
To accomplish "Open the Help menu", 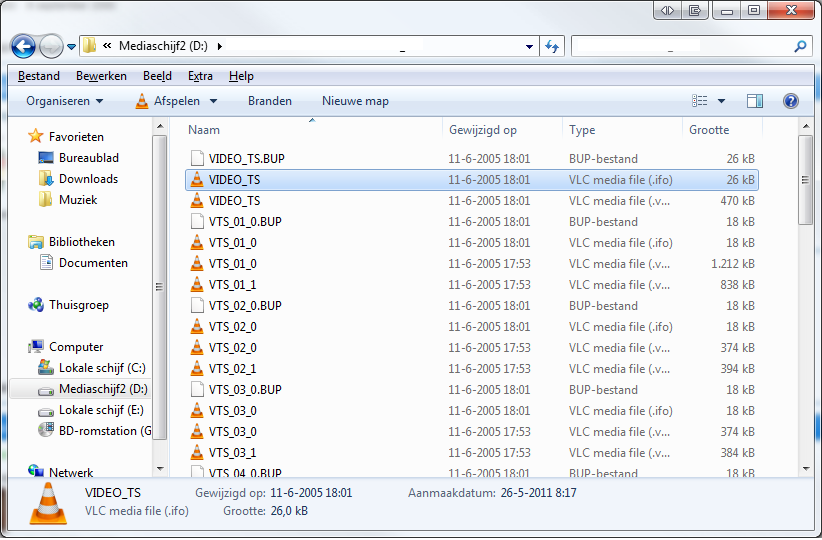I will point(241,76).
